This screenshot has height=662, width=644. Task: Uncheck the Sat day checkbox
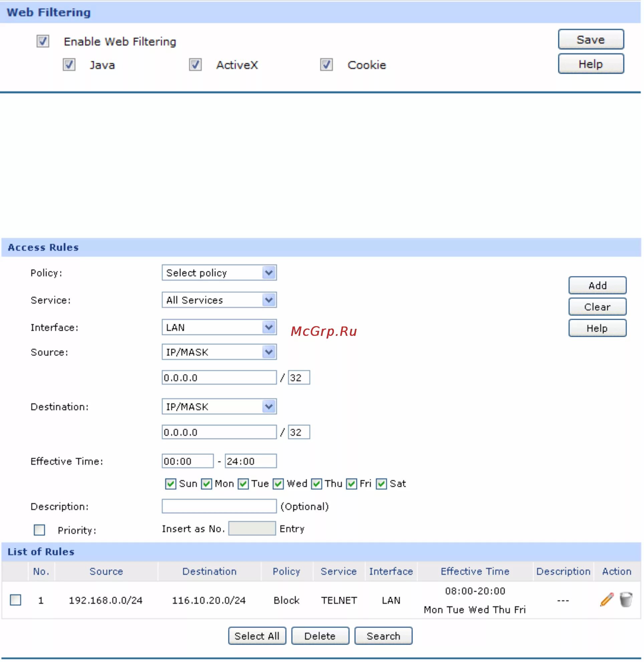pyautogui.click(x=381, y=483)
